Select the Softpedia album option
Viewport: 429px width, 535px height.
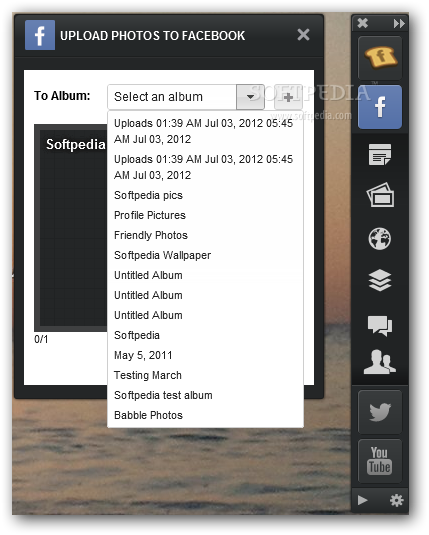click(205, 335)
